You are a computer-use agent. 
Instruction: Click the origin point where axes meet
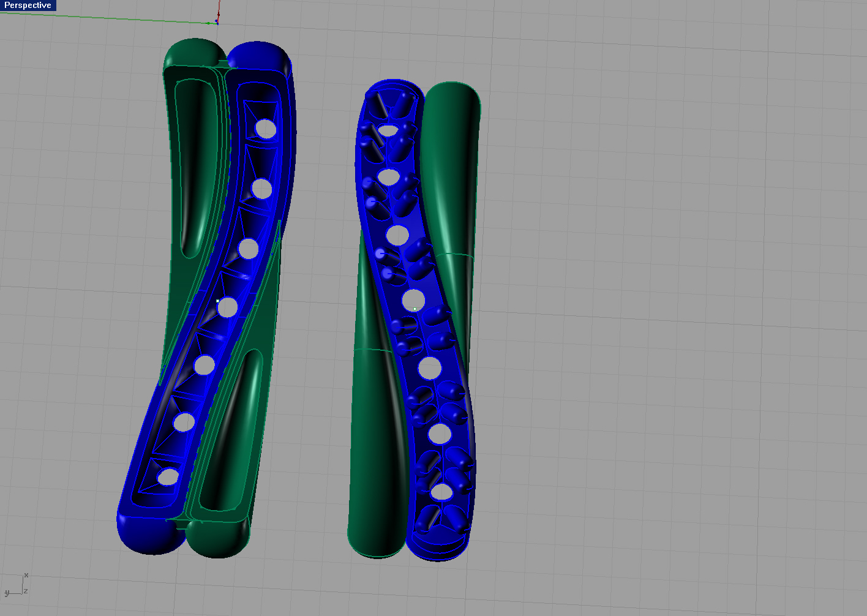coord(217,22)
